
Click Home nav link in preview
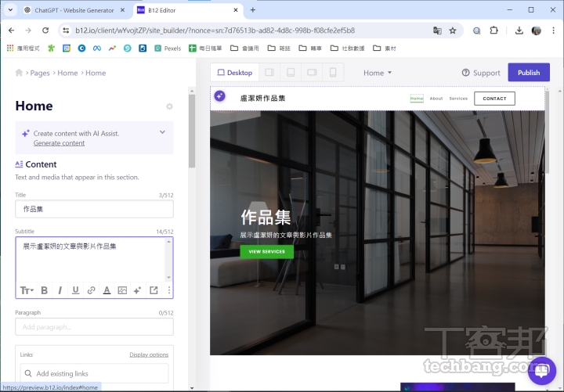click(x=417, y=99)
